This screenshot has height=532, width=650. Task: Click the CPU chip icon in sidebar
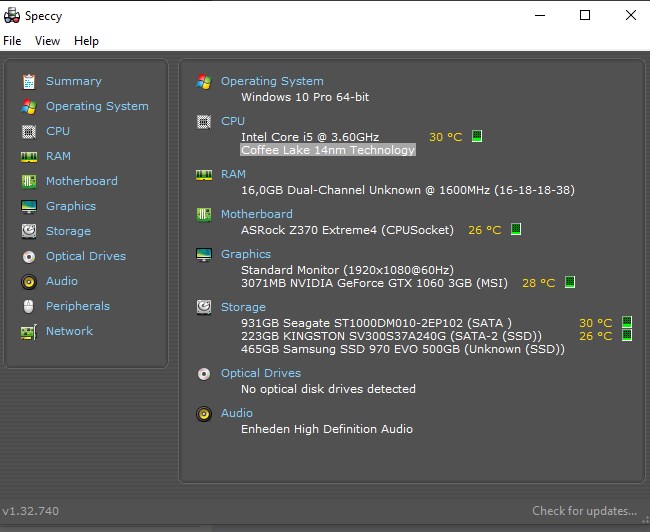click(x=29, y=132)
